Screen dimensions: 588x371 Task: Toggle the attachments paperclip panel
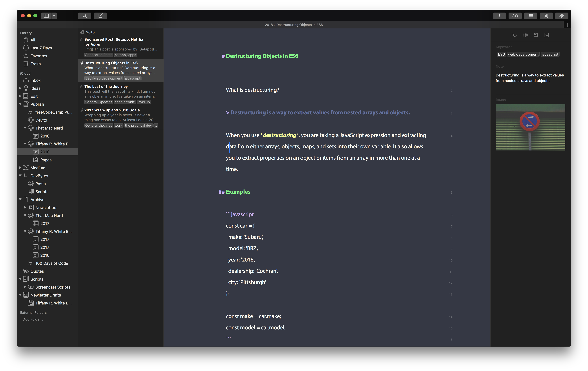pyautogui.click(x=562, y=16)
